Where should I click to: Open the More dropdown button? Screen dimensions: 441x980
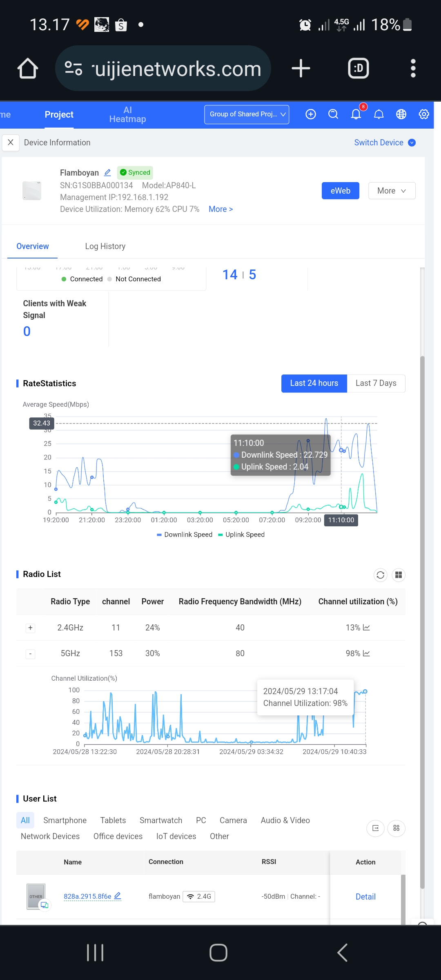coord(392,191)
